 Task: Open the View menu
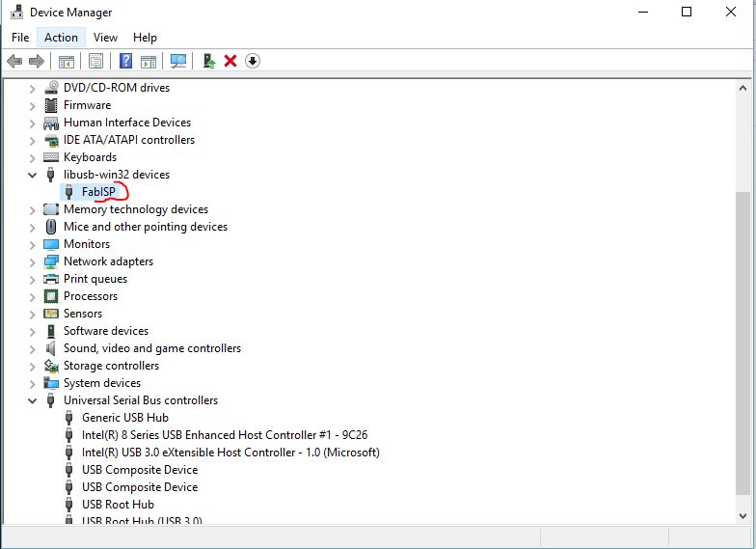point(106,38)
